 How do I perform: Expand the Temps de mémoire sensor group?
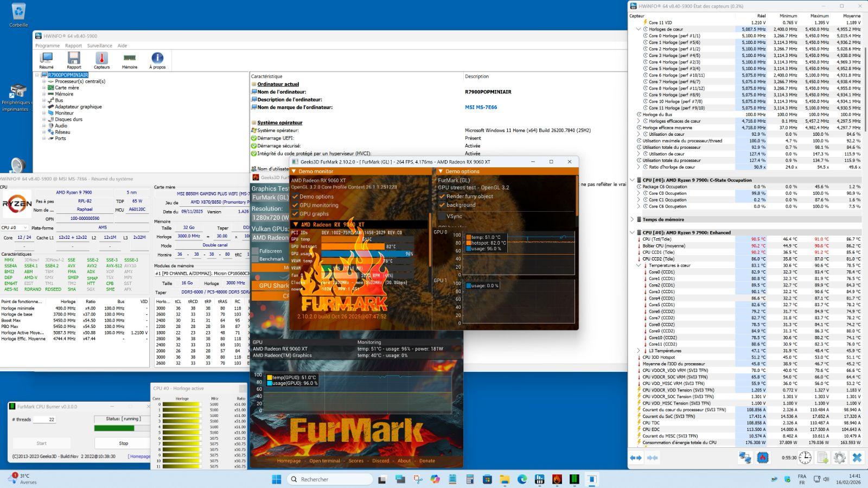click(x=632, y=219)
